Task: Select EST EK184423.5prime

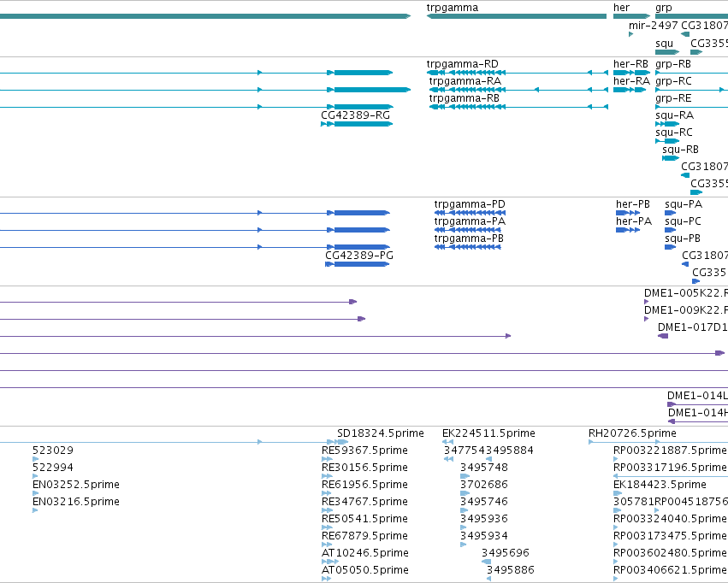Action: click(x=660, y=485)
